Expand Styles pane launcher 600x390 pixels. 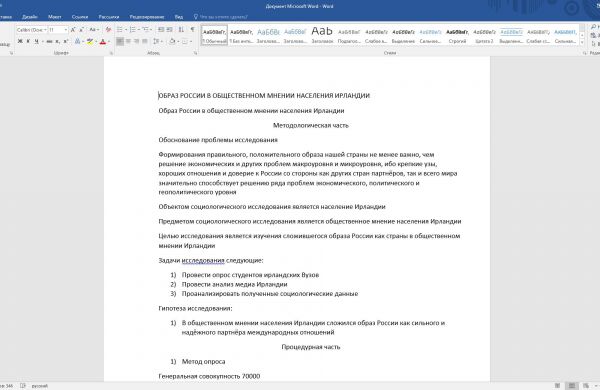(584, 53)
